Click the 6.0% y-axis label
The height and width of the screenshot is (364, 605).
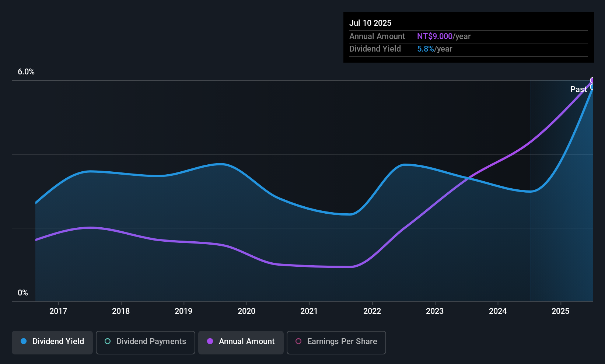tap(26, 72)
